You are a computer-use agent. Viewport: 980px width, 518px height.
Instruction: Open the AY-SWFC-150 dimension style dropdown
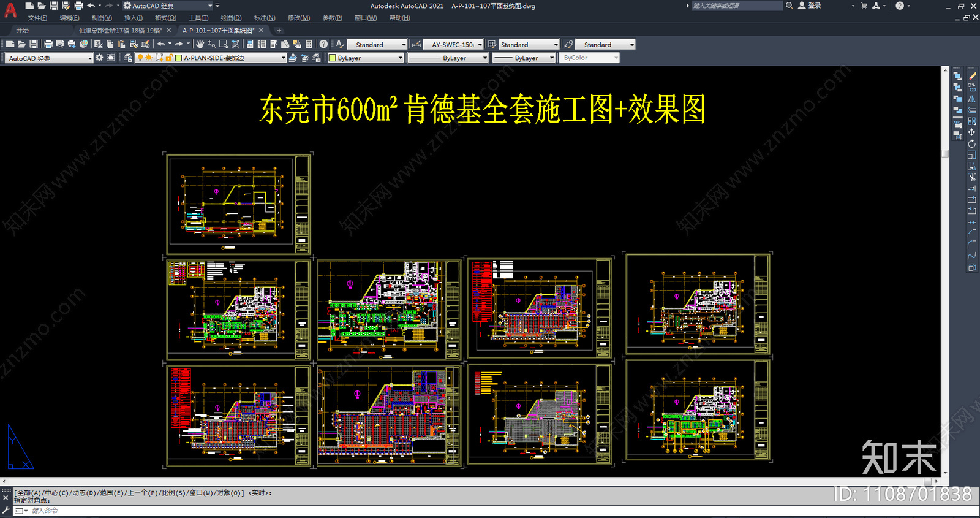click(480, 44)
